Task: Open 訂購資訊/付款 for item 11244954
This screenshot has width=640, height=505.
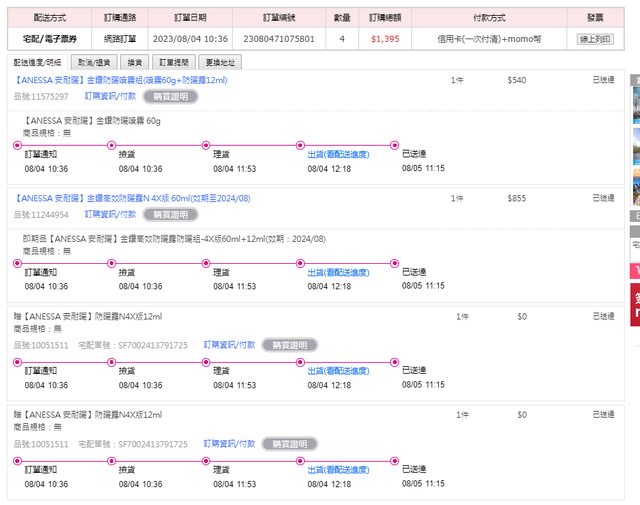Action: [111, 214]
